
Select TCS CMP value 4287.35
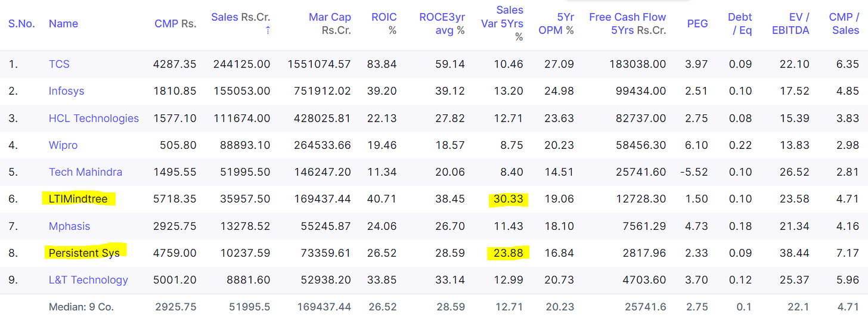click(x=175, y=64)
